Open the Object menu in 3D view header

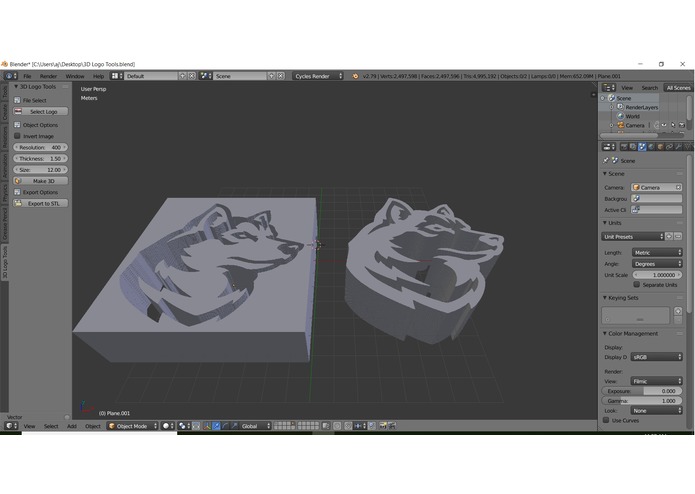click(93, 426)
